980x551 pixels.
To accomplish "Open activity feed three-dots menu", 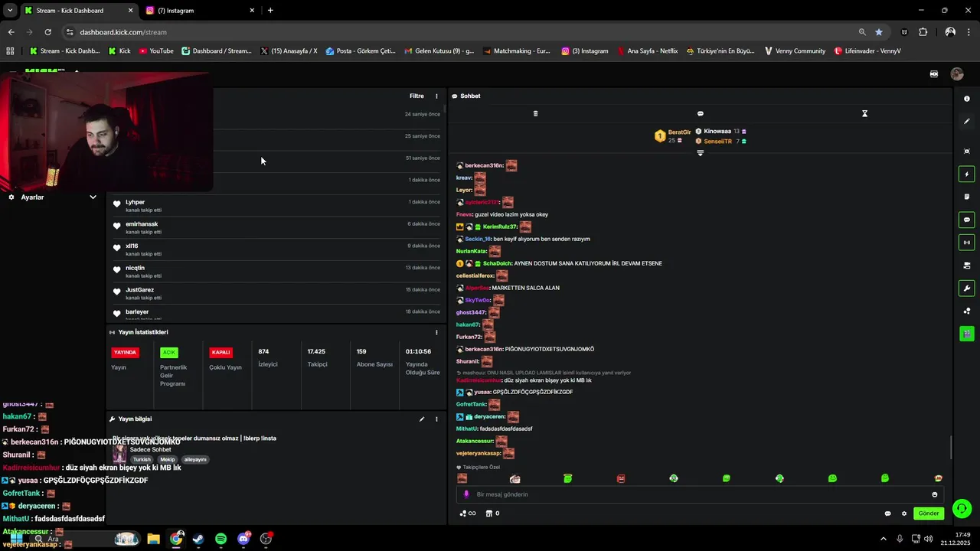I will click(x=436, y=96).
